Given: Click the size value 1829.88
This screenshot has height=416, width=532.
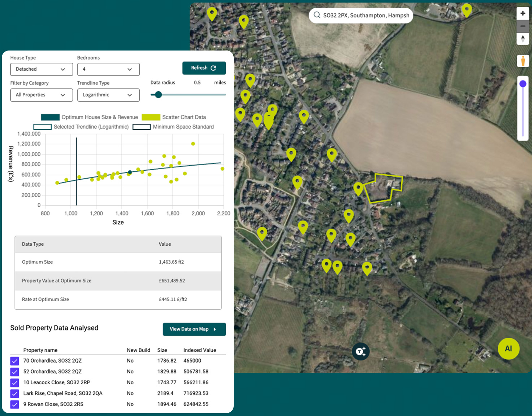Looking at the screenshot, I should click(x=167, y=372).
